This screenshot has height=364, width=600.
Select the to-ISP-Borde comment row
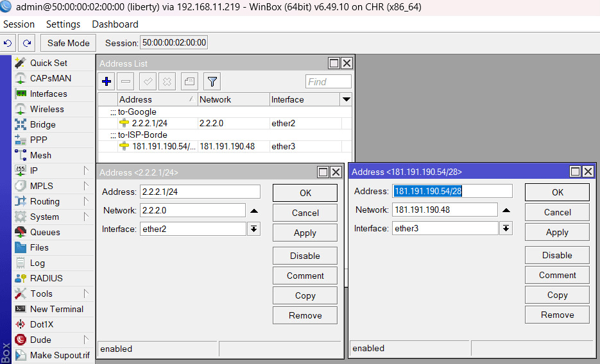[225, 135]
